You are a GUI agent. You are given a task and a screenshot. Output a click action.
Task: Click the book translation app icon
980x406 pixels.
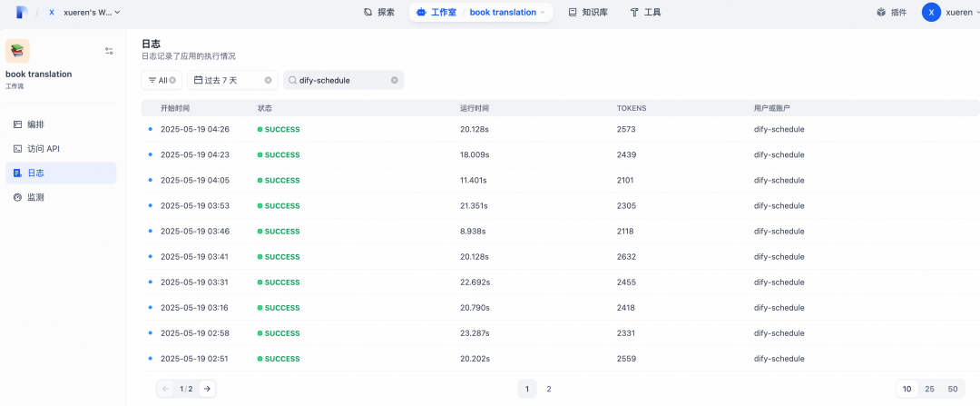17,51
